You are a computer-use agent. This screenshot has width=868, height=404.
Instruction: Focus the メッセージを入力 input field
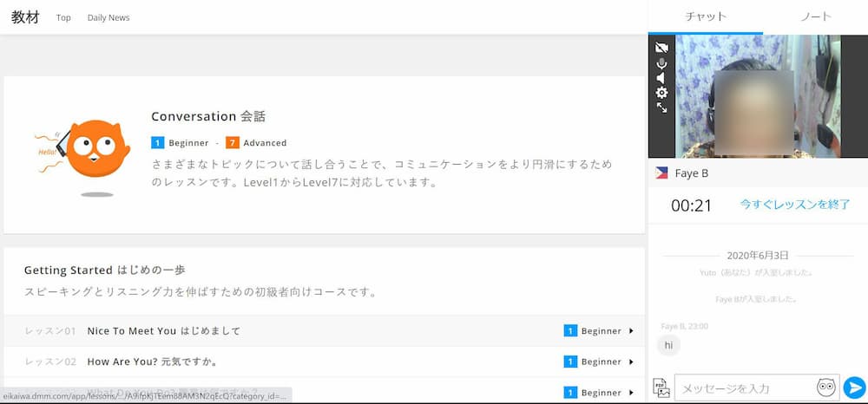click(745, 388)
